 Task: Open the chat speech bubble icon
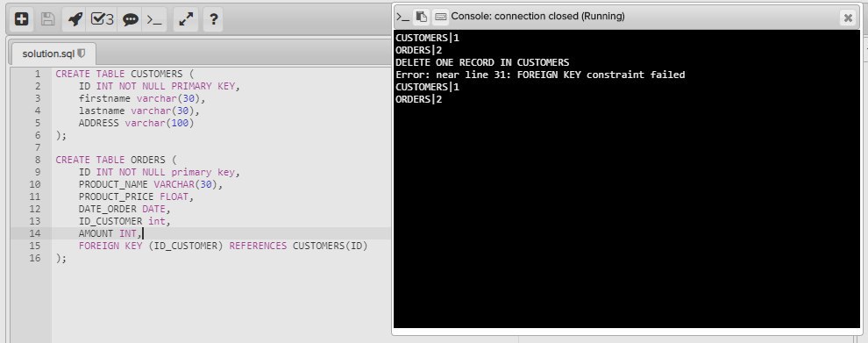130,19
